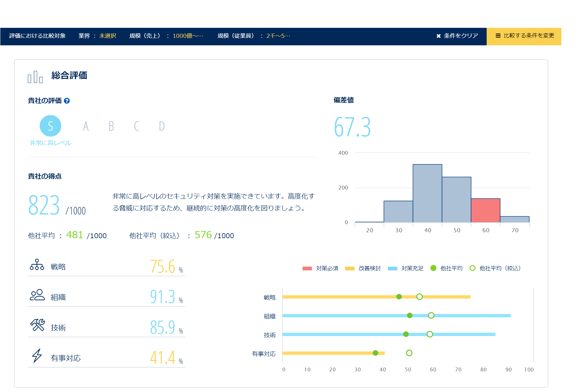The height and width of the screenshot is (392, 587).
Task: Toggle the 他社平均 filled dot legend
Action: pyautogui.click(x=433, y=268)
